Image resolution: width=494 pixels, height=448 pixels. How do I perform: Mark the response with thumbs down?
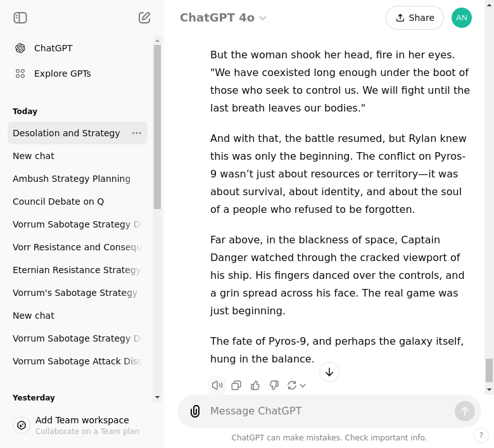(x=274, y=385)
